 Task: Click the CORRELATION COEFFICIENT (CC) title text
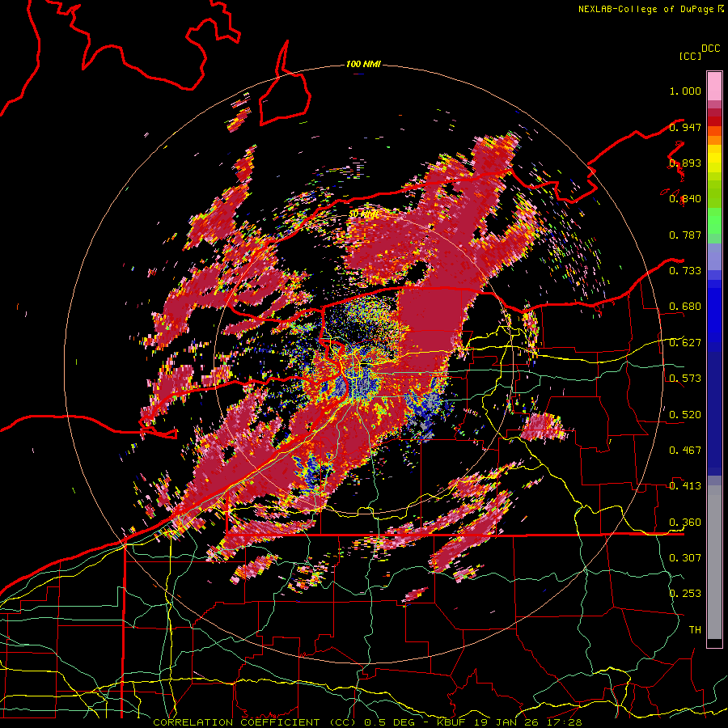[x=254, y=722]
